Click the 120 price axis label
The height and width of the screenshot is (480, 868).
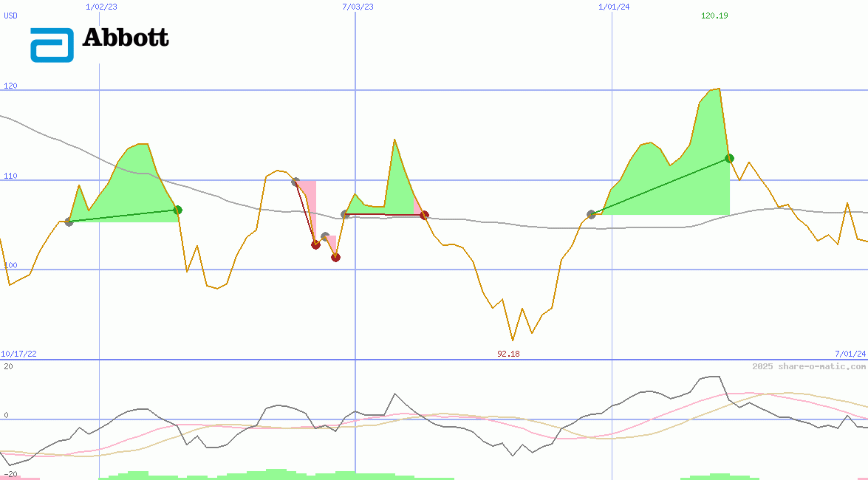[x=10, y=86]
